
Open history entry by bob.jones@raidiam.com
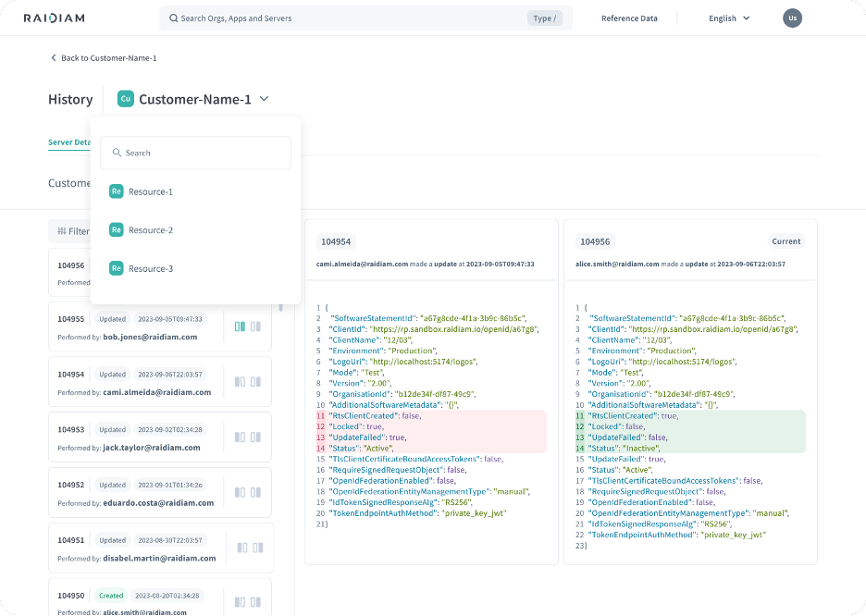[160, 326]
